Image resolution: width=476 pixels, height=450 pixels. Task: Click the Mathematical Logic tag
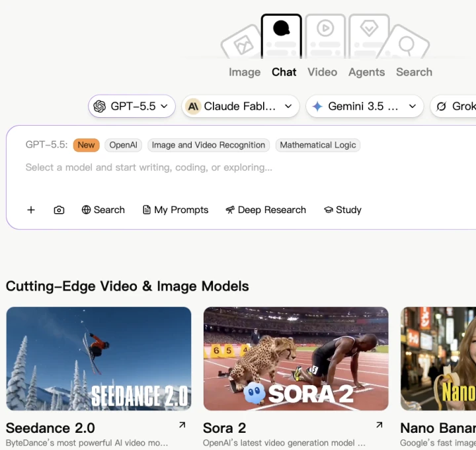pyautogui.click(x=318, y=145)
